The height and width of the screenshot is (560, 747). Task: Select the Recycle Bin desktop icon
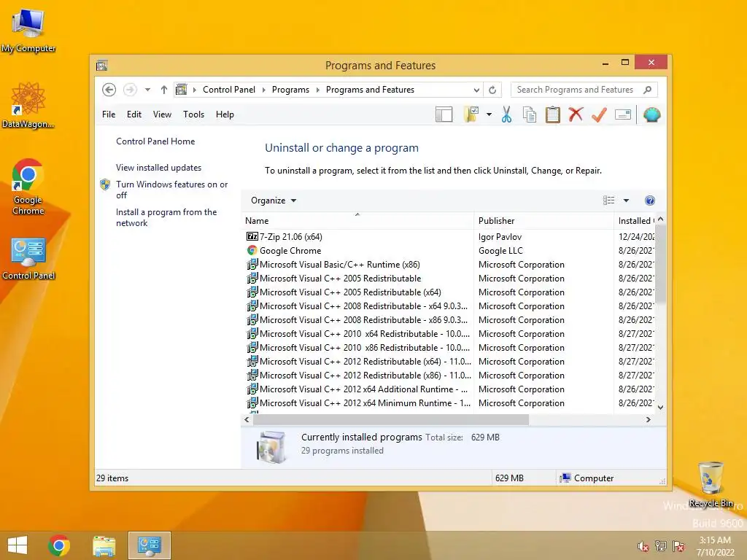(x=711, y=484)
